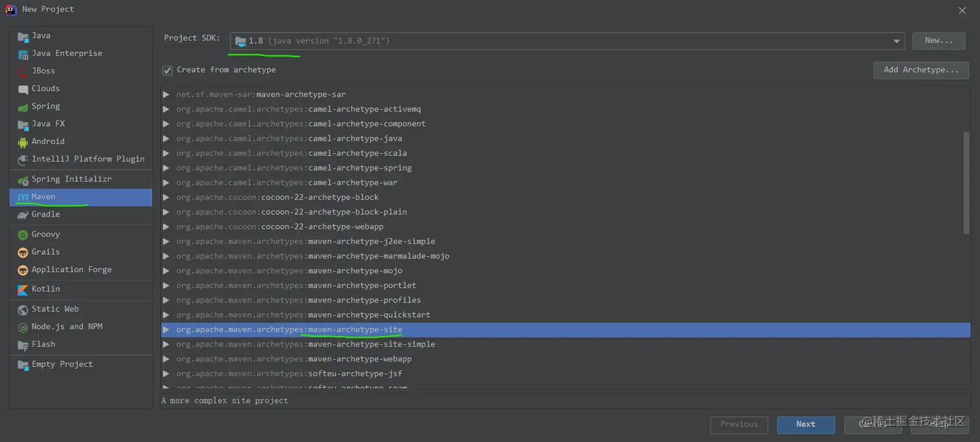Expand the maven-archetype-webapp node
Viewport: 980px width, 442px height.
coord(167,359)
